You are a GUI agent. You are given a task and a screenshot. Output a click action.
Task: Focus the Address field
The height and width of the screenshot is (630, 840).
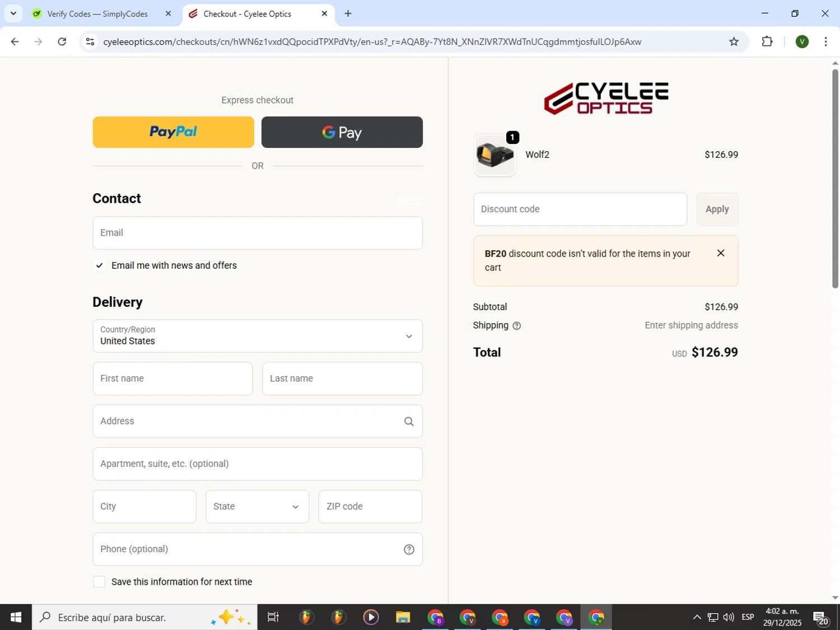click(x=258, y=421)
